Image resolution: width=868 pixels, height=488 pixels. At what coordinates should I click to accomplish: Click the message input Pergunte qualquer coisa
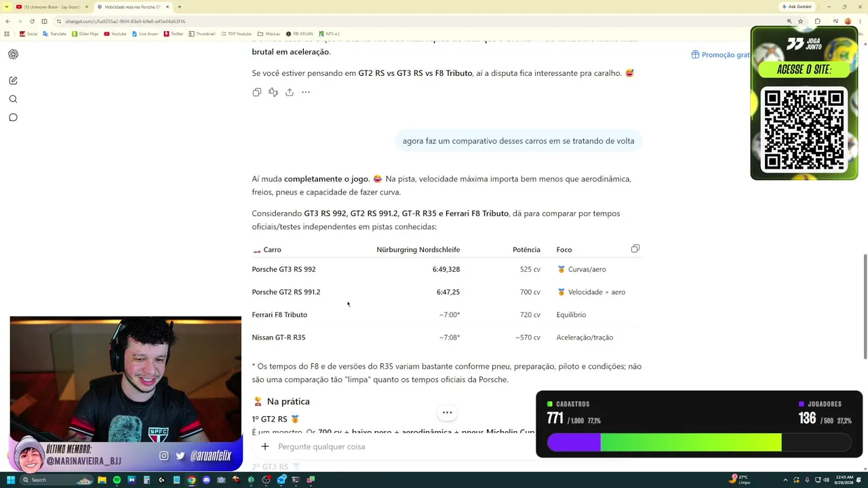coord(321,447)
